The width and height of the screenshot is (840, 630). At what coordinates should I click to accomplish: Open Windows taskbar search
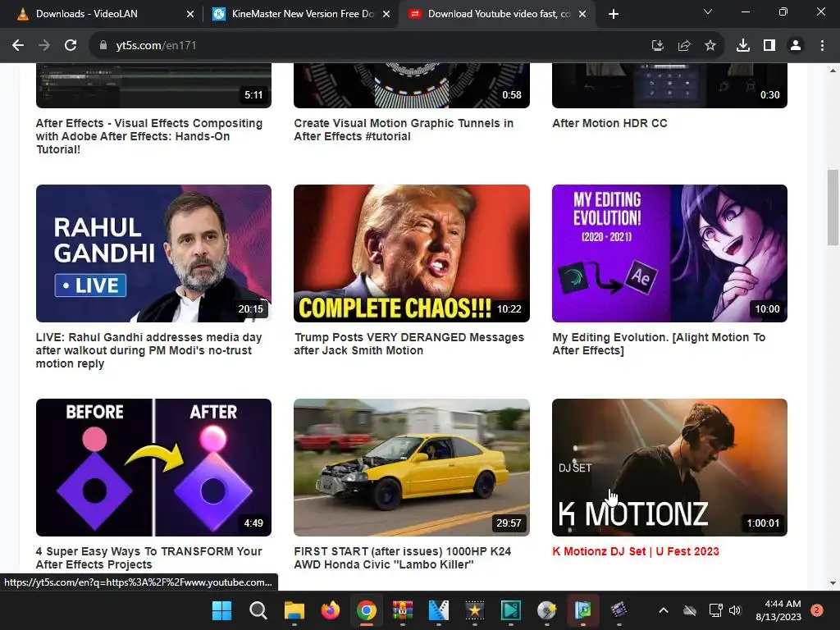click(x=258, y=610)
